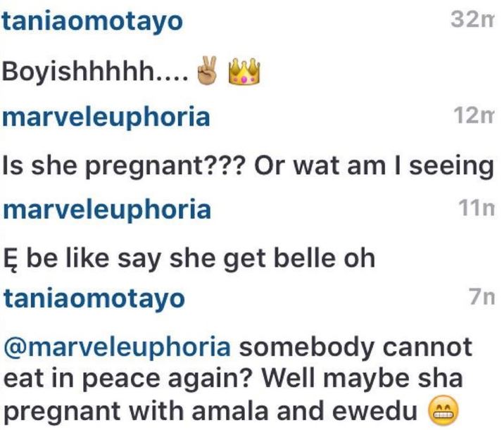Tap the gold crown emoji
This screenshot has height=430, width=504.
pyautogui.click(x=244, y=71)
